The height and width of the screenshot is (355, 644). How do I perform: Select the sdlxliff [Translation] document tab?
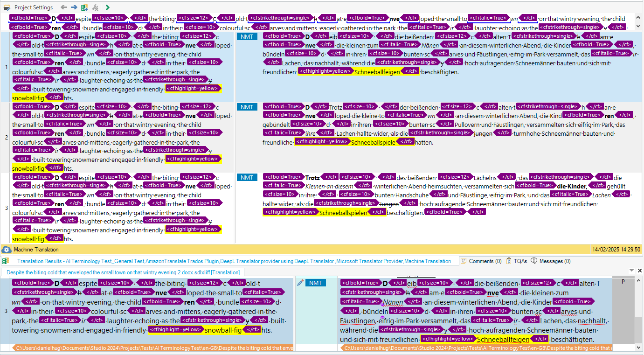pyautogui.click(x=123, y=272)
